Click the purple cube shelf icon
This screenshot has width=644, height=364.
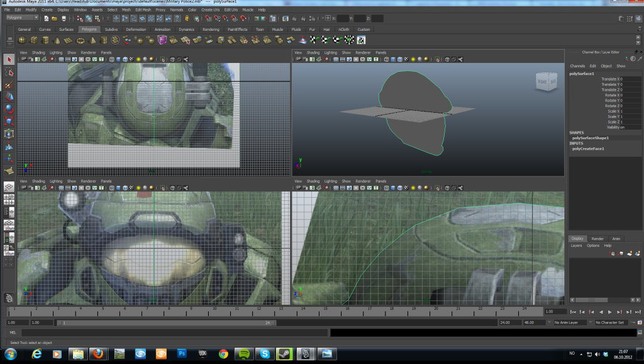pos(162,40)
